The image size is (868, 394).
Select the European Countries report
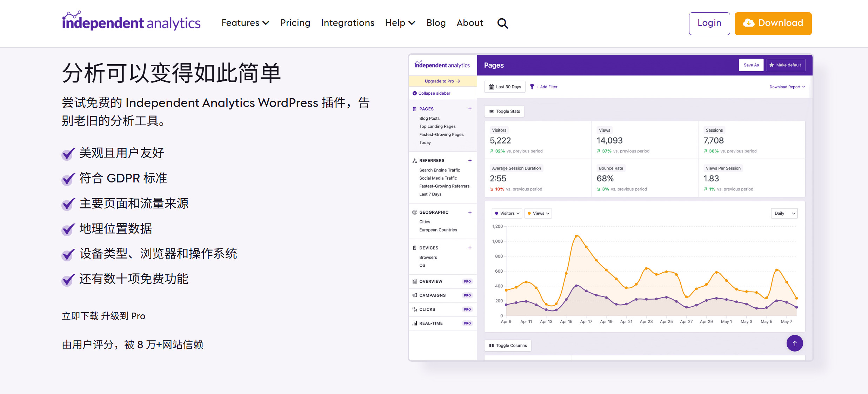(438, 230)
